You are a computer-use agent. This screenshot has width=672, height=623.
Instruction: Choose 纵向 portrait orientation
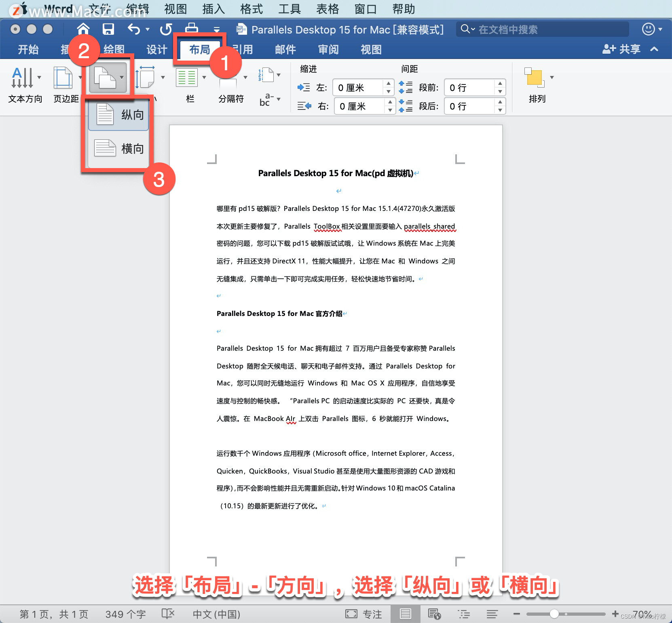[x=119, y=115]
